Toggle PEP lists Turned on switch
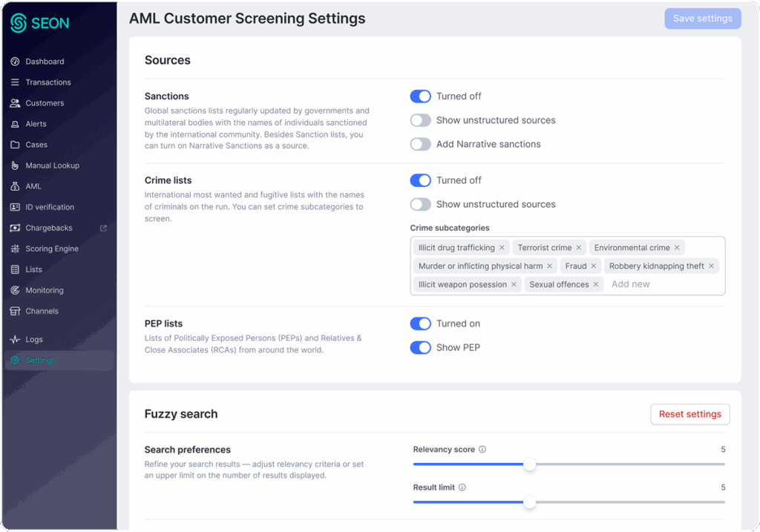Image resolution: width=760 pixels, height=532 pixels. pos(421,324)
